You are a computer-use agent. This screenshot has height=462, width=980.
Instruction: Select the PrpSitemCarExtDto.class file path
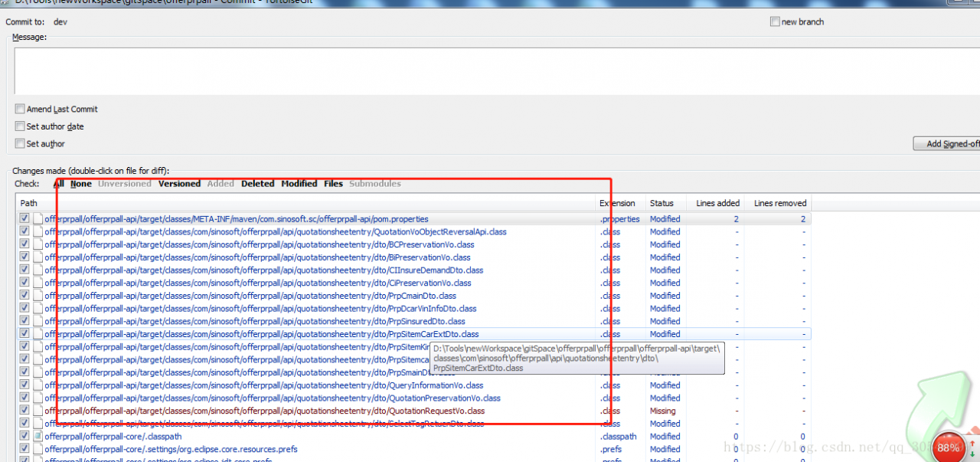pyautogui.click(x=262, y=334)
